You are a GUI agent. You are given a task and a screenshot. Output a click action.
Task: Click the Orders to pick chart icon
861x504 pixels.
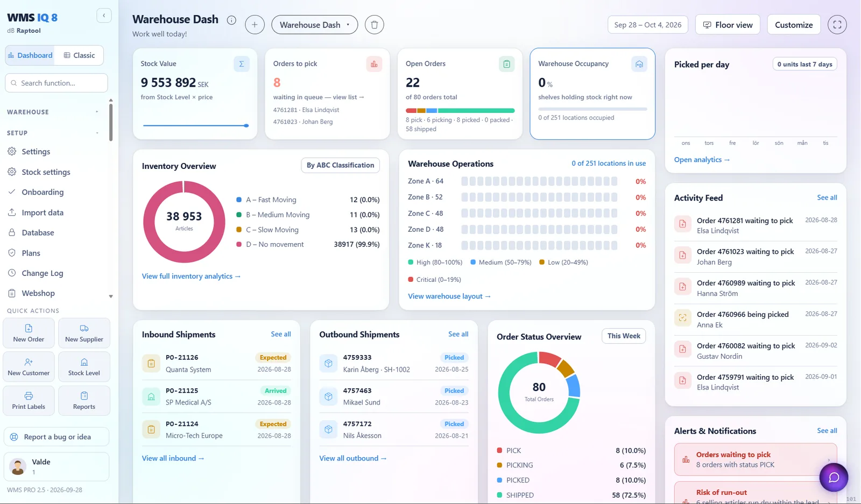coord(374,64)
